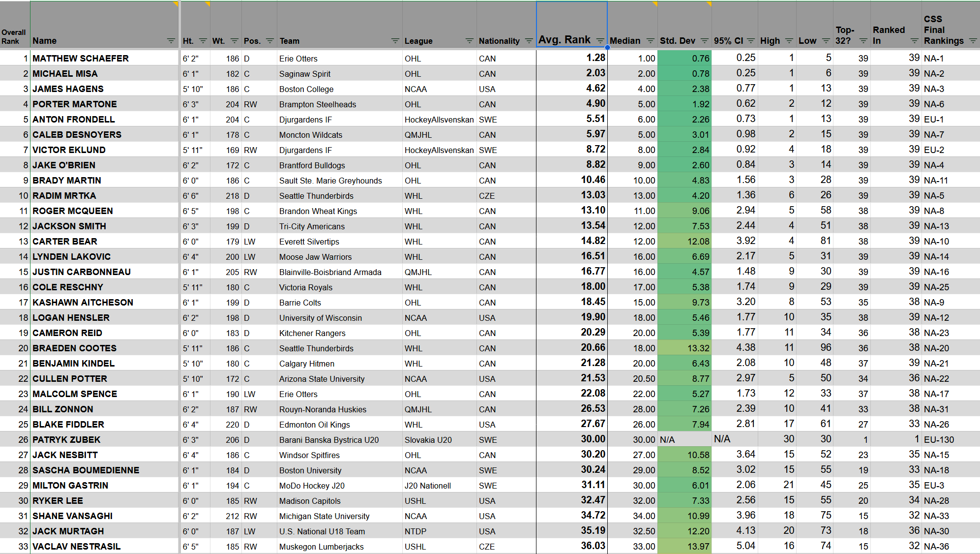Select Std. Dev cell showing 13.97
The height and width of the screenshot is (554, 980).
(x=684, y=546)
